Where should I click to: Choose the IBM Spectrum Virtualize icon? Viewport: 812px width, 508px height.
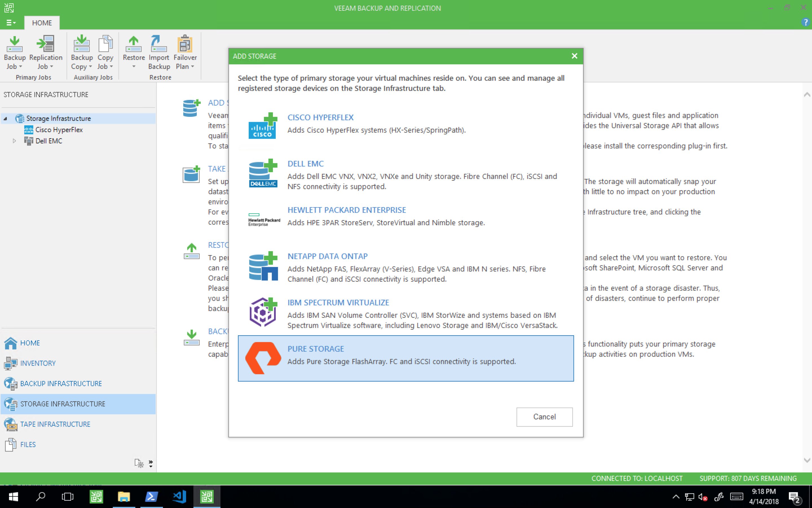[263, 312]
